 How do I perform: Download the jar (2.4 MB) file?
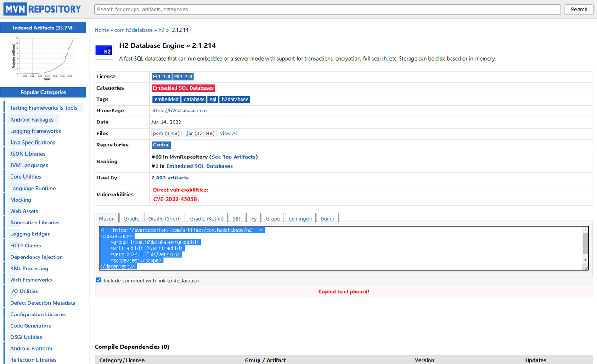click(x=200, y=133)
